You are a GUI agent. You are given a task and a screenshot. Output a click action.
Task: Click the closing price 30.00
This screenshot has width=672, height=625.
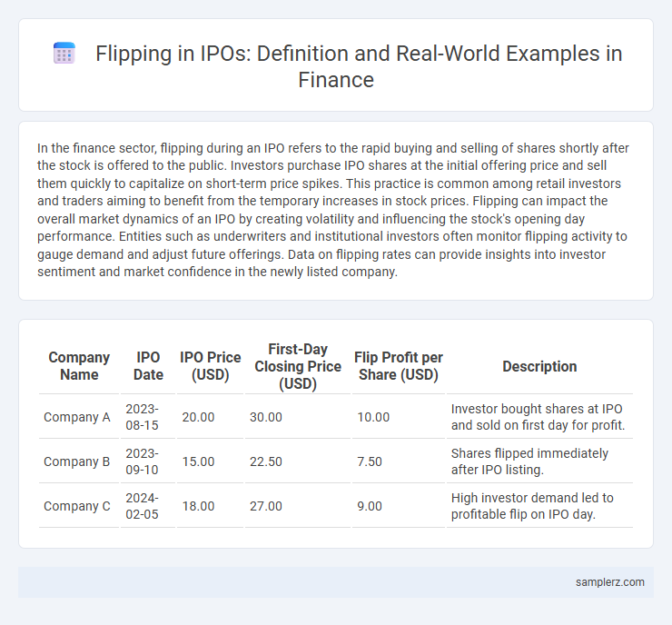pos(266,417)
